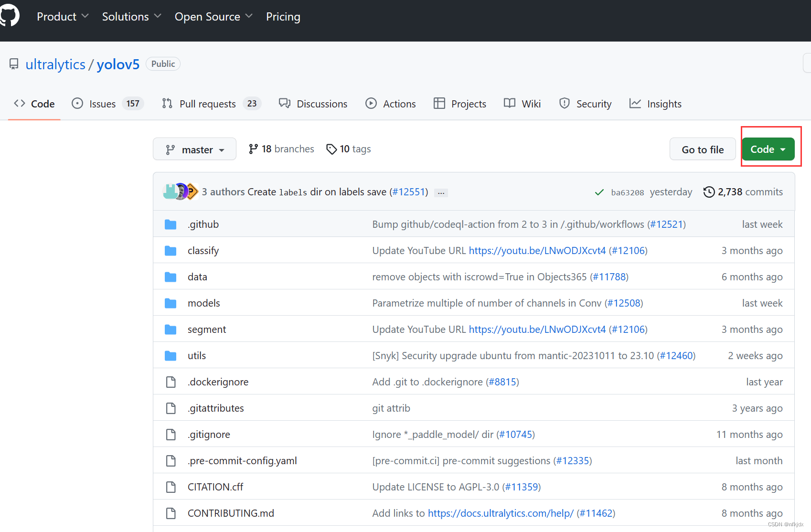Open the #11788 pull request link
Viewport: 811px width, 532px height.
pos(609,277)
